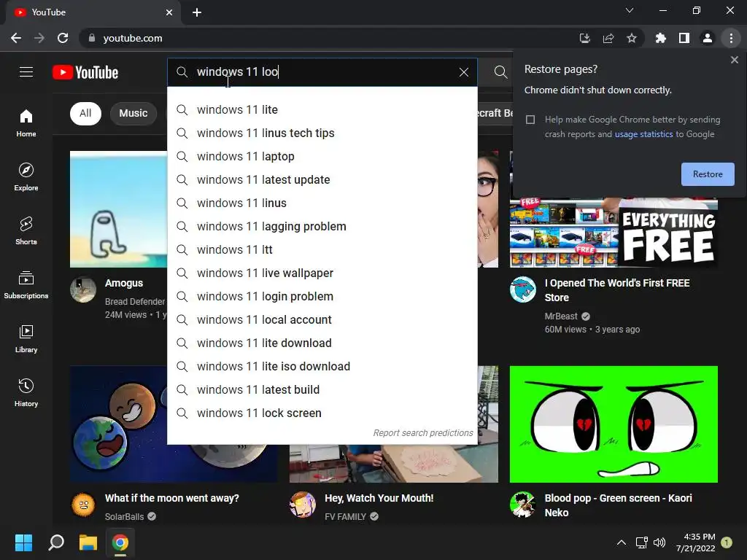Open History in the sidebar
The image size is (747, 560).
coord(26,392)
